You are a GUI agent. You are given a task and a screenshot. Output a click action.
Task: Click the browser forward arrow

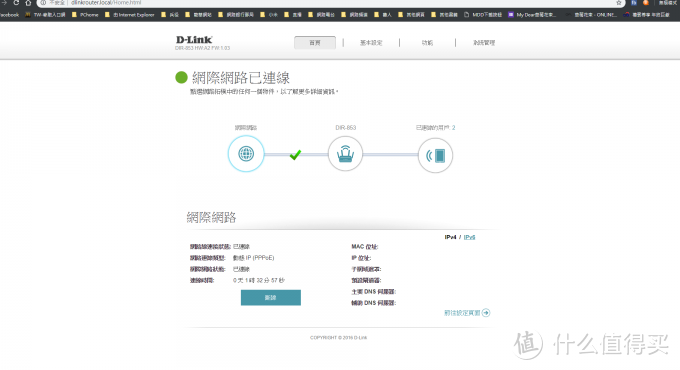(4, 3)
